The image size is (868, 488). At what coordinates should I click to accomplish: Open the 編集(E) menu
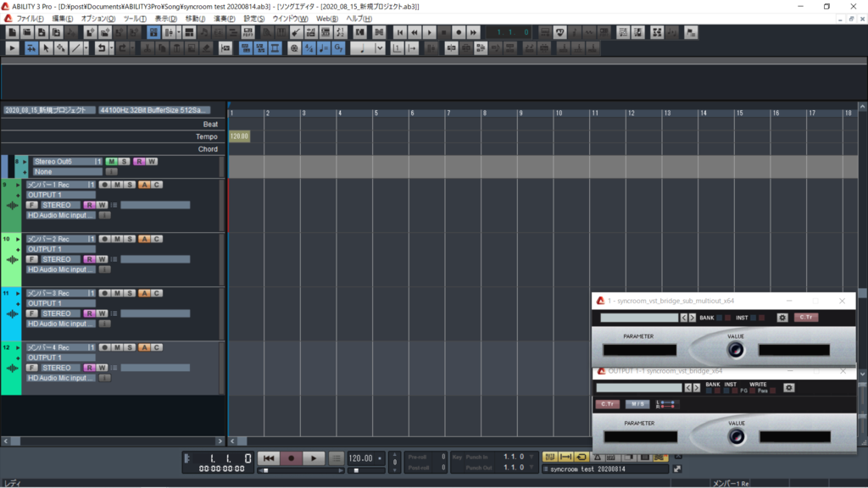click(x=63, y=19)
